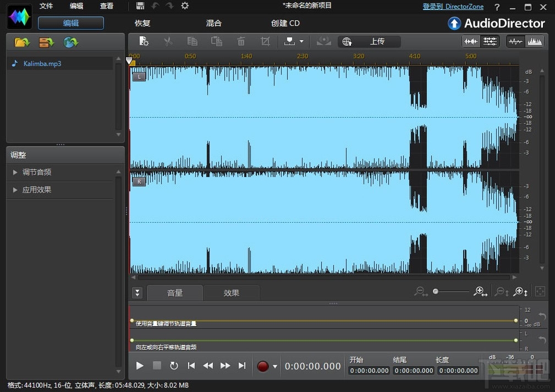Click vertical zoom in magnifier icon
The width and height of the screenshot is (555, 392).
pyautogui.click(x=520, y=292)
